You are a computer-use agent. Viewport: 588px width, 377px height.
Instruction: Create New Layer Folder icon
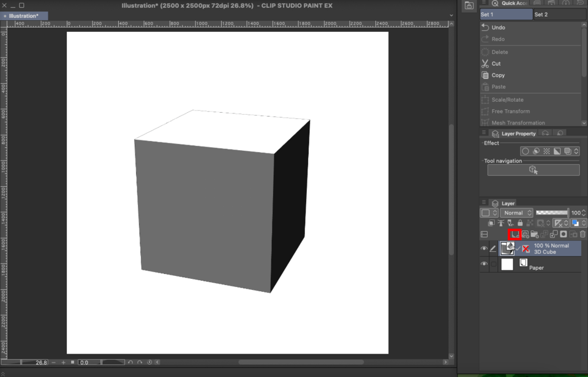click(x=535, y=234)
